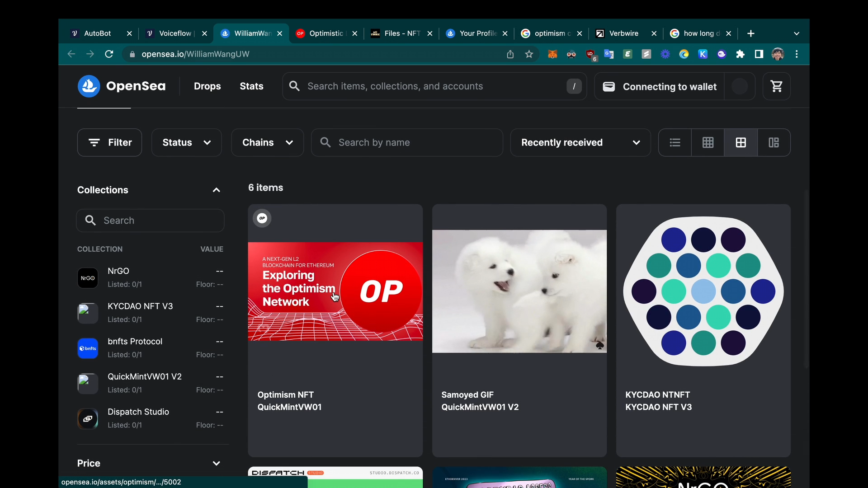
Task: Collapse the Collections section
Action: pos(217,190)
